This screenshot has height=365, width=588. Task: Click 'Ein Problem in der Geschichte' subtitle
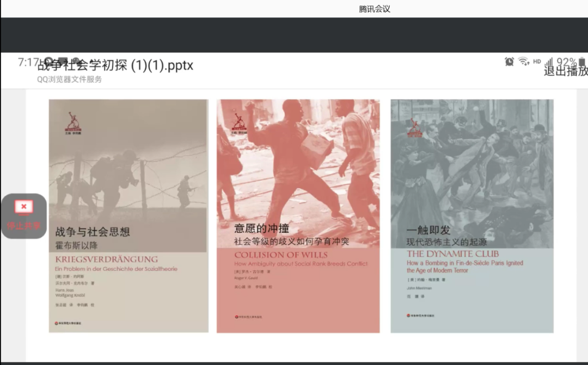click(x=117, y=269)
